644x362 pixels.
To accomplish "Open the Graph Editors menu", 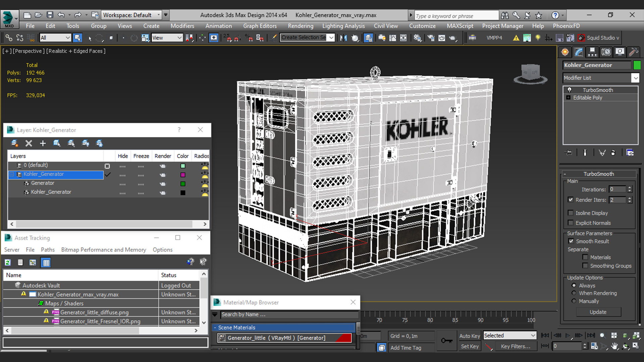I will pos(260,26).
